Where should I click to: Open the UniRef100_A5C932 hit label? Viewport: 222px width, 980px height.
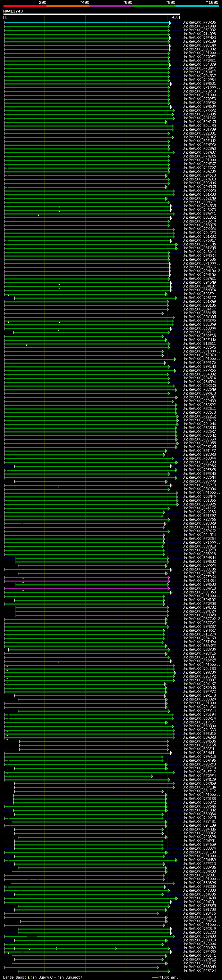point(199,31)
